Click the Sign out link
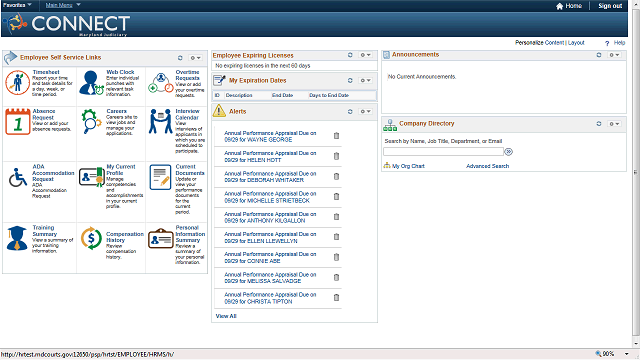The width and height of the screenshot is (640, 360). point(610,6)
